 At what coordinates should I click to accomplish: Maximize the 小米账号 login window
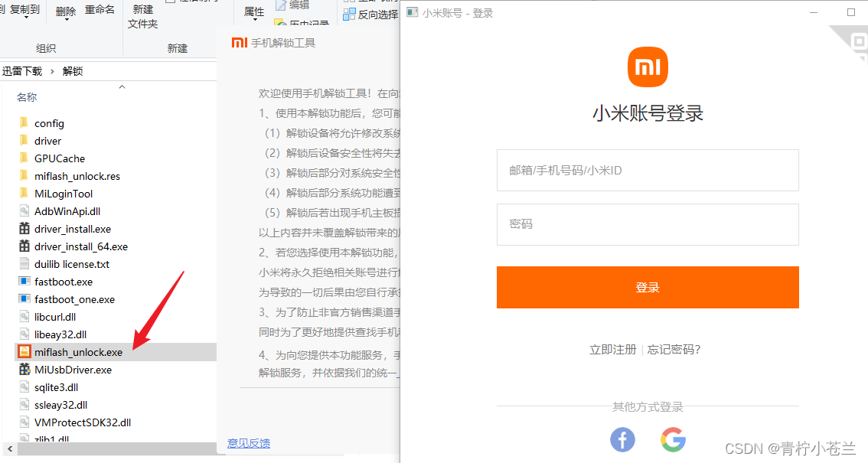click(851, 13)
